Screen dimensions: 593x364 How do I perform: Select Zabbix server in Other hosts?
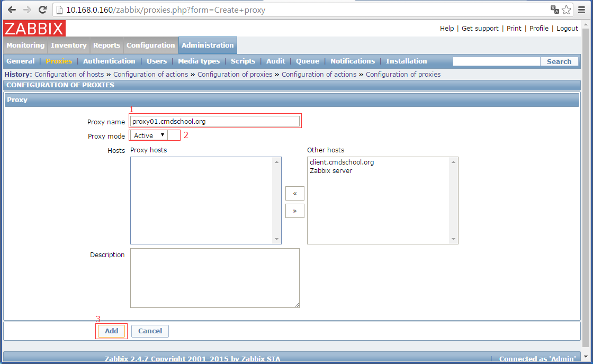tap(331, 171)
